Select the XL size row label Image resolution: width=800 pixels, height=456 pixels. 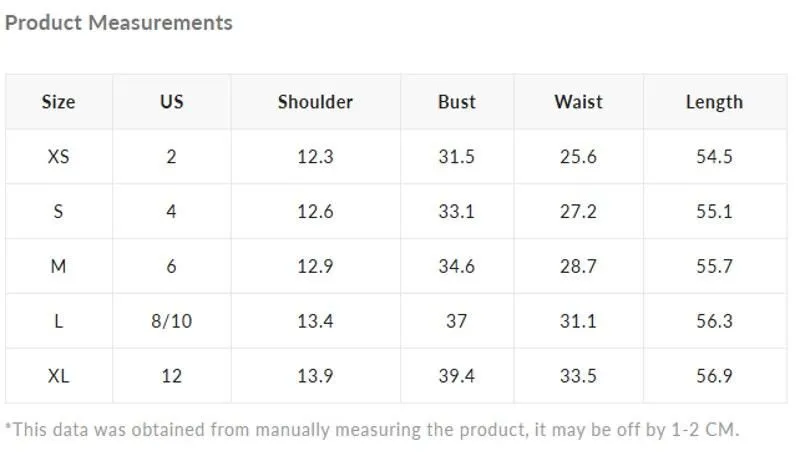coord(59,376)
